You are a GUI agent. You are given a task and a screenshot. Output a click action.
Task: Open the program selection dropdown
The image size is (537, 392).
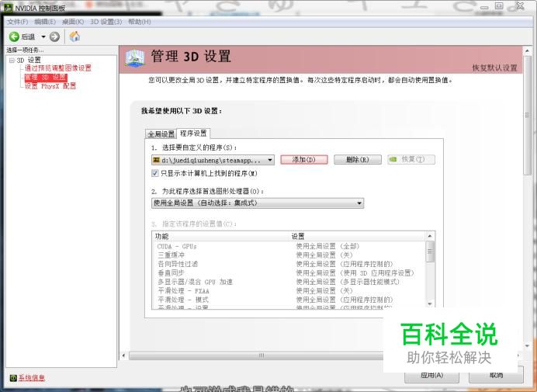click(213, 160)
